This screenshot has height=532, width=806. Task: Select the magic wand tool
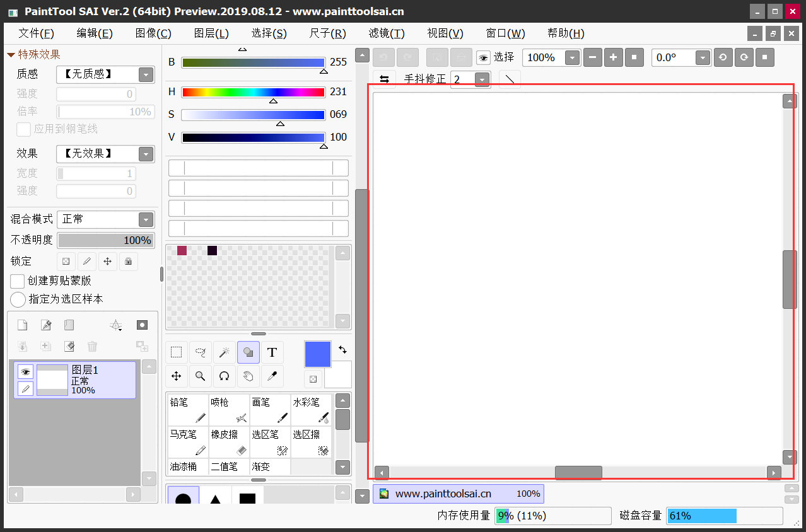click(224, 352)
